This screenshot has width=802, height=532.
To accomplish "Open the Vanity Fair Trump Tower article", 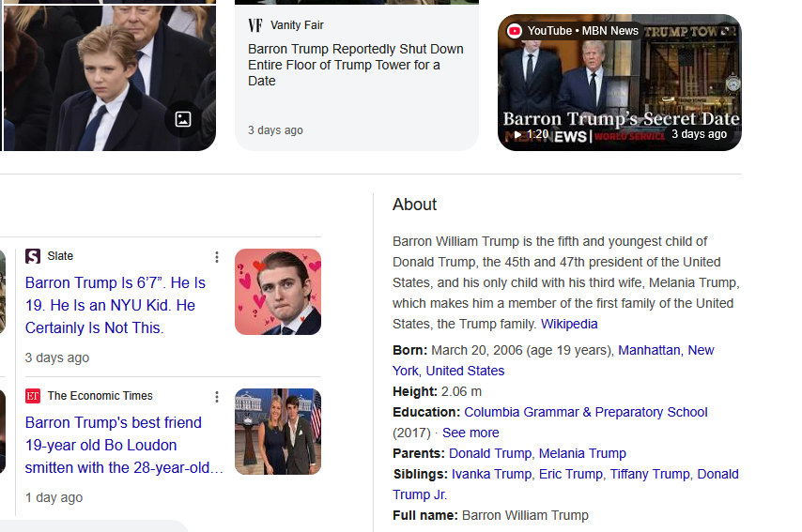I will click(355, 65).
